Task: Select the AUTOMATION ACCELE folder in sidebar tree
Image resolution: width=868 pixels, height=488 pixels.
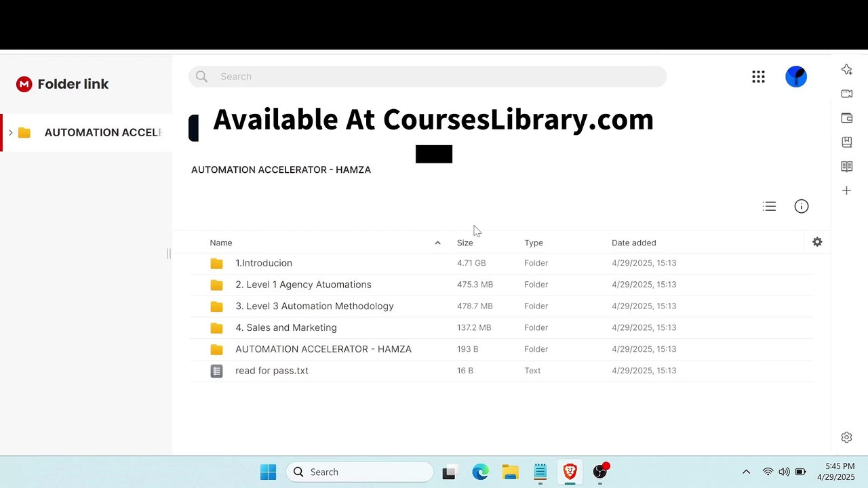Action: tap(102, 132)
